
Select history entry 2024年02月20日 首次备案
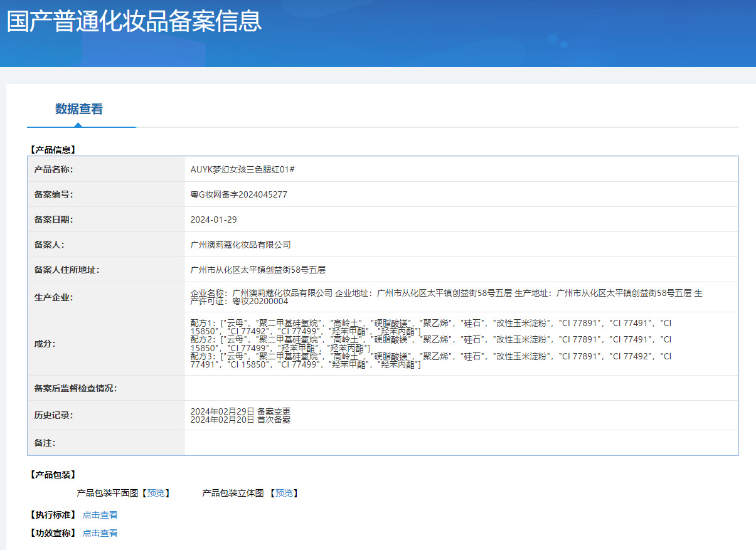(240, 420)
